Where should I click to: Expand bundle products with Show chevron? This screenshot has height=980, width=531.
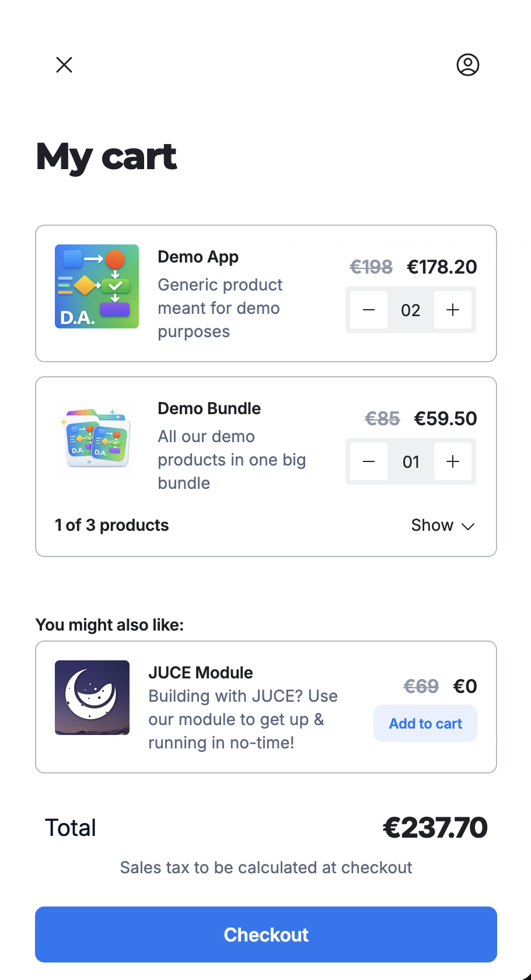(443, 526)
